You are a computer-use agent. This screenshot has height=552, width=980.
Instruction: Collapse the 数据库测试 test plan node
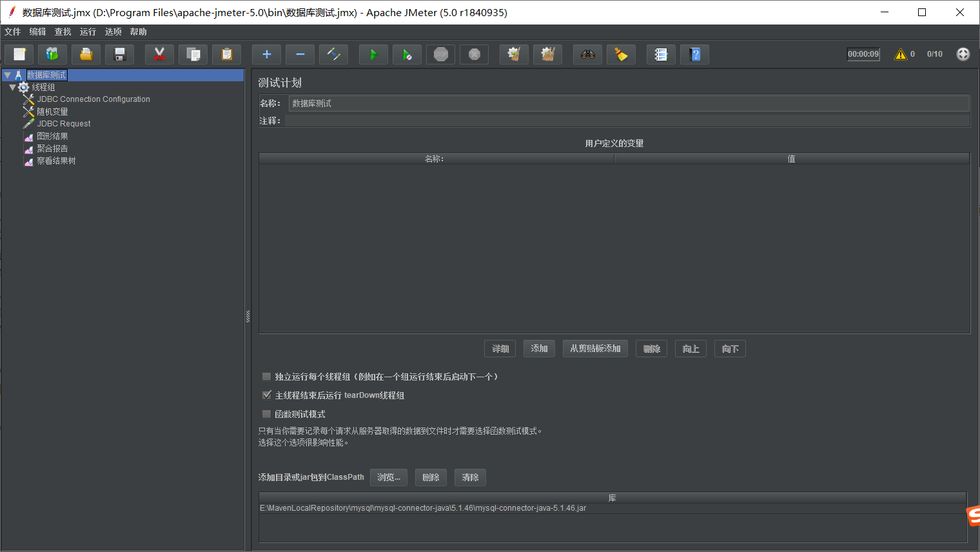click(x=7, y=75)
